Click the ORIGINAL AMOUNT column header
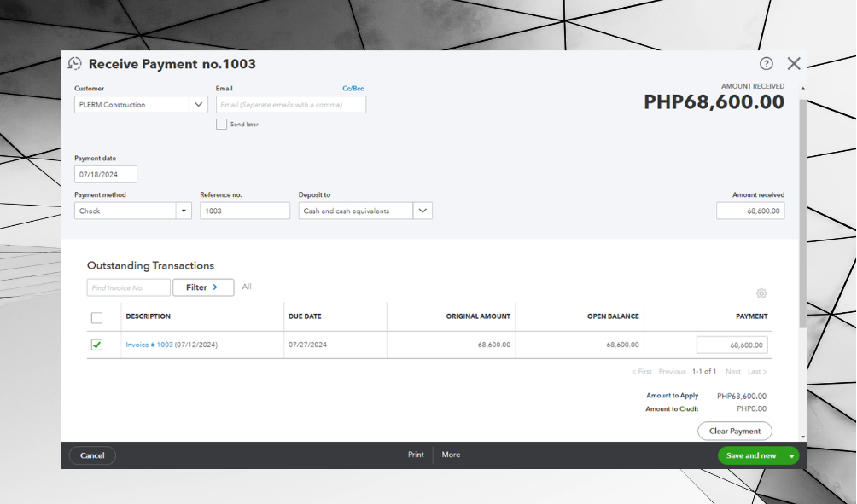 tap(478, 316)
